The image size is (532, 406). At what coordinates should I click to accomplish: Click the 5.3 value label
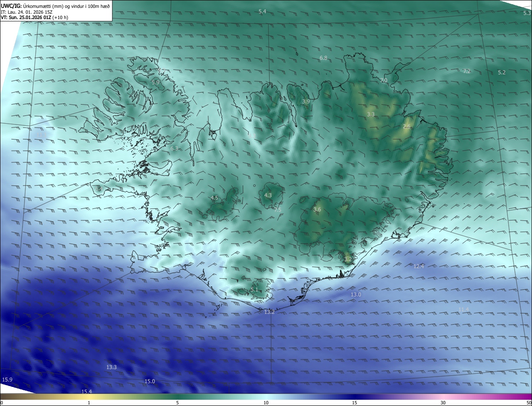pos(527,13)
